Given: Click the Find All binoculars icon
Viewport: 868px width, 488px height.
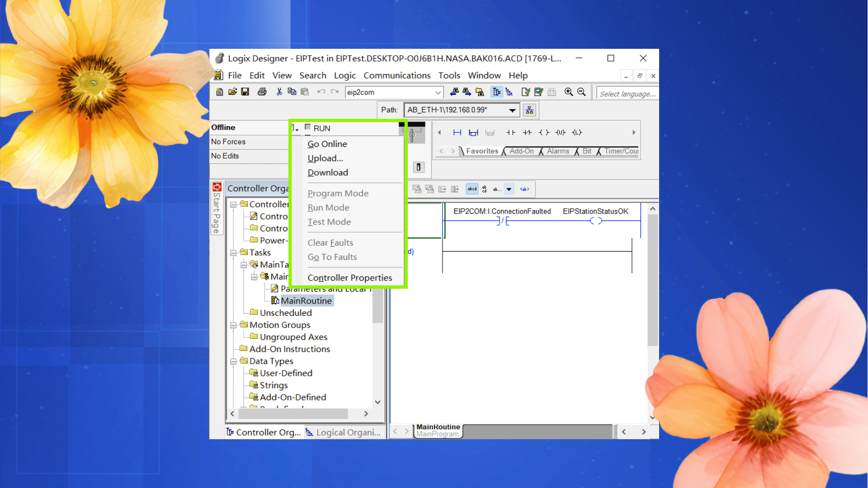Looking at the screenshot, I should (x=480, y=92).
